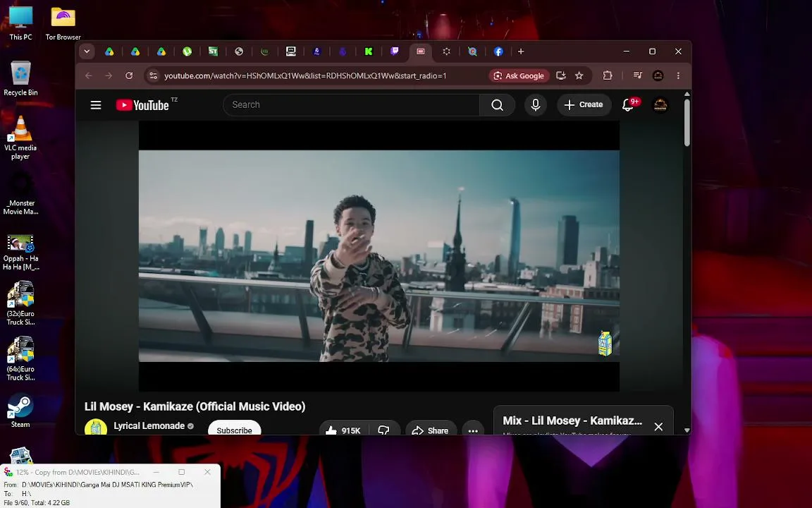Switch to the Twitch tab
Screen dimensions: 812x508
click(x=395, y=52)
